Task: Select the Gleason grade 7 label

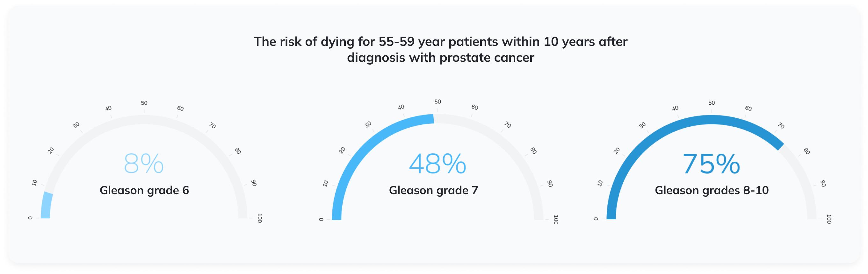Action: (433, 191)
